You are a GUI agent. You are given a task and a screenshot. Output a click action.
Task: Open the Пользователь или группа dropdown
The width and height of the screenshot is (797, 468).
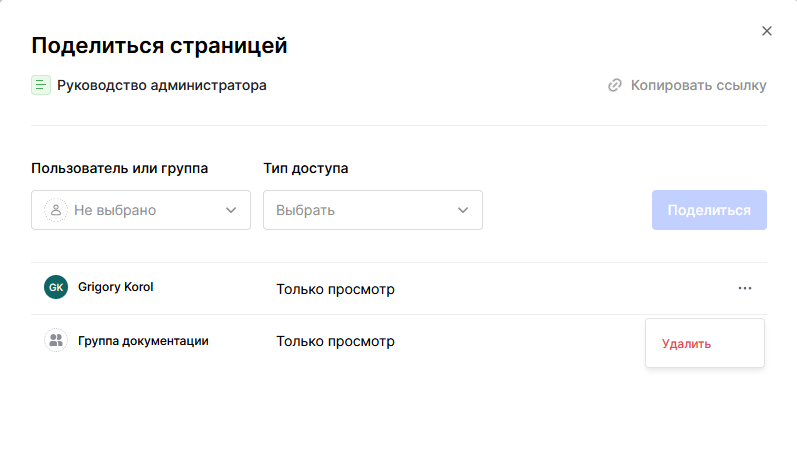pos(140,210)
